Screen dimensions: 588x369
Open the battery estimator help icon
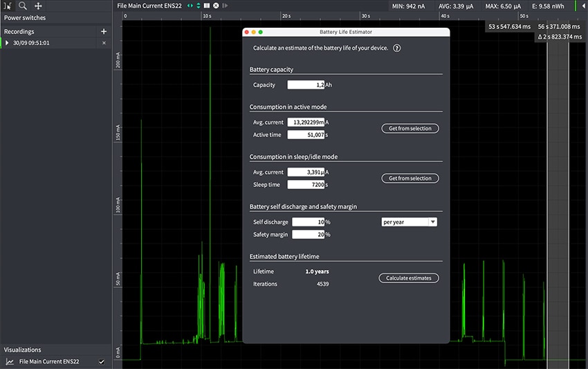pyautogui.click(x=397, y=48)
